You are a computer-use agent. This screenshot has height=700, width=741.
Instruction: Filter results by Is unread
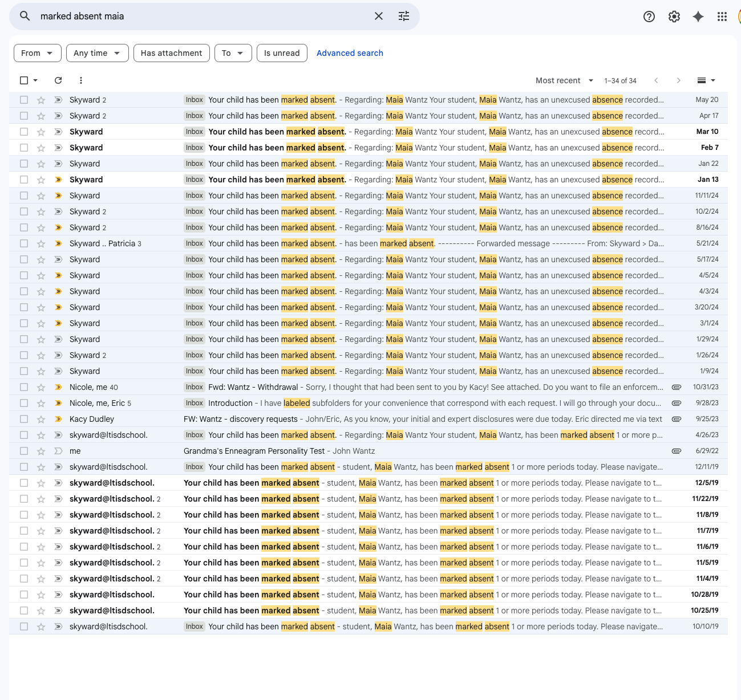tap(282, 53)
